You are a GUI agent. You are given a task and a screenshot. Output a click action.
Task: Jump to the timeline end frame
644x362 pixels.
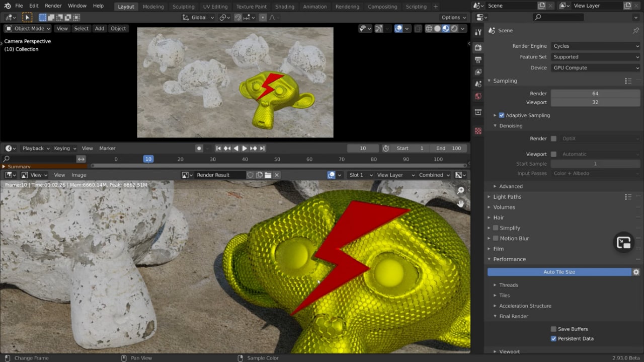[262, 149]
